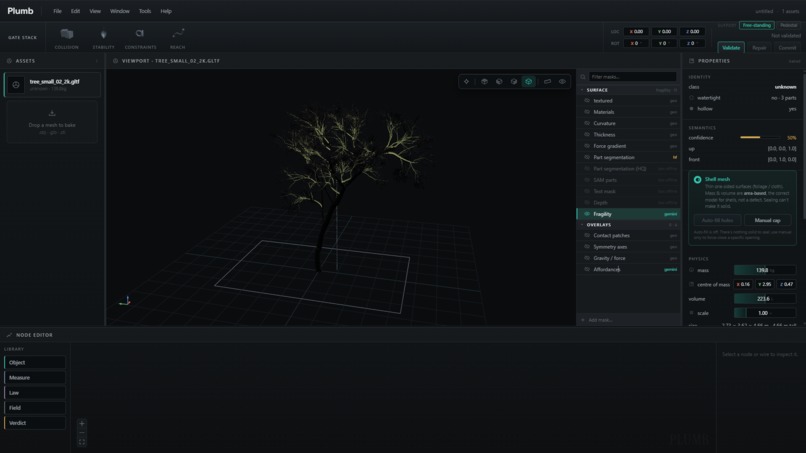Click the download icon in mesh drop zone
This screenshot has width=806, height=453.
point(52,113)
